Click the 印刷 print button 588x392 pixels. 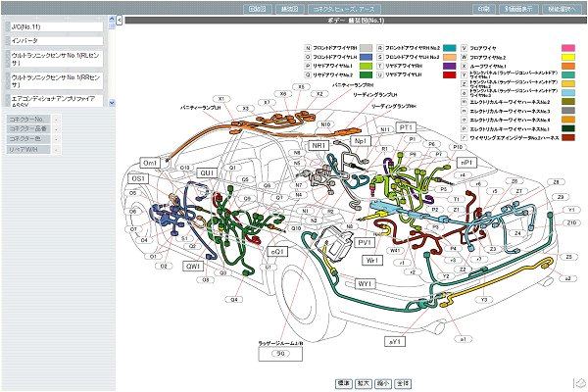[457, 8]
